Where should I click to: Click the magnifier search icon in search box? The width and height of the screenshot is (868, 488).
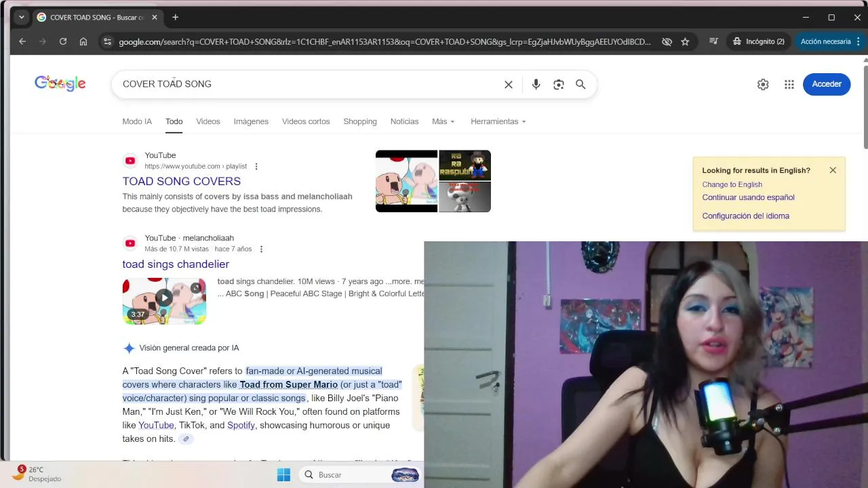580,84
